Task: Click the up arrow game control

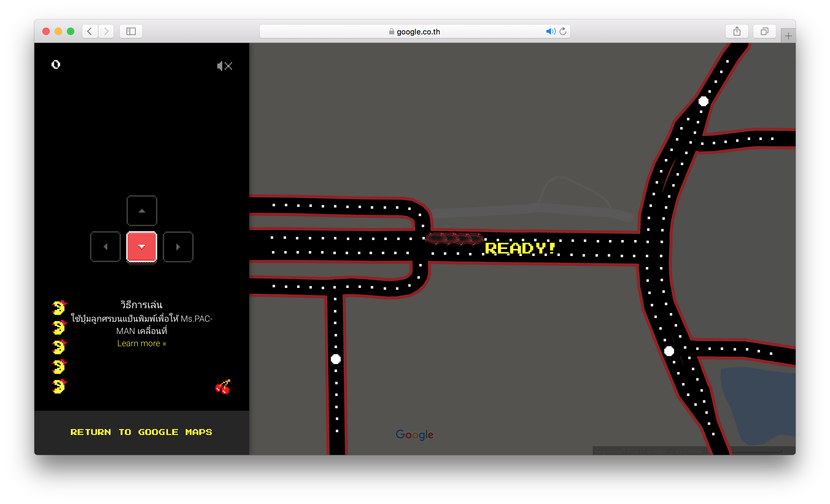Action: coord(142,211)
